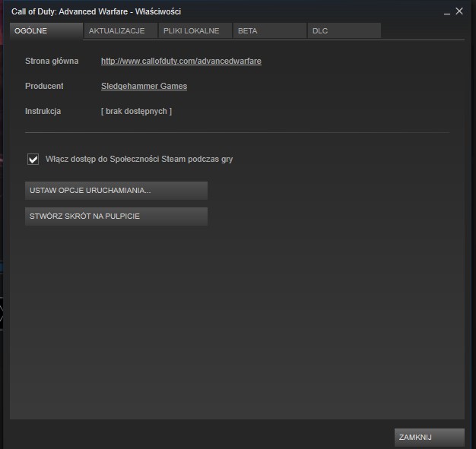Viewport: 476px width, 449px height.
Task: Select the BETA tab
Action: coord(270,31)
